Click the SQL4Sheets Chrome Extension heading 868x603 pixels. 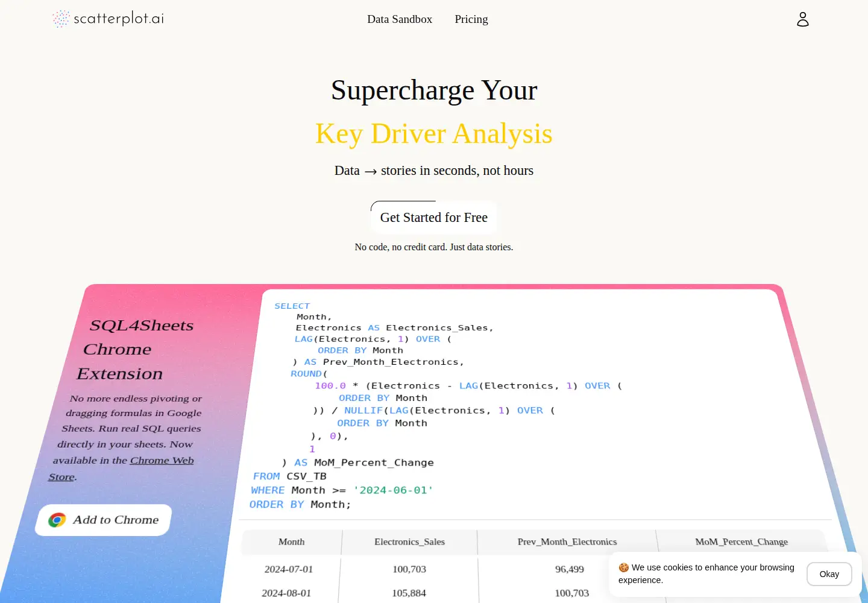pyautogui.click(x=136, y=350)
